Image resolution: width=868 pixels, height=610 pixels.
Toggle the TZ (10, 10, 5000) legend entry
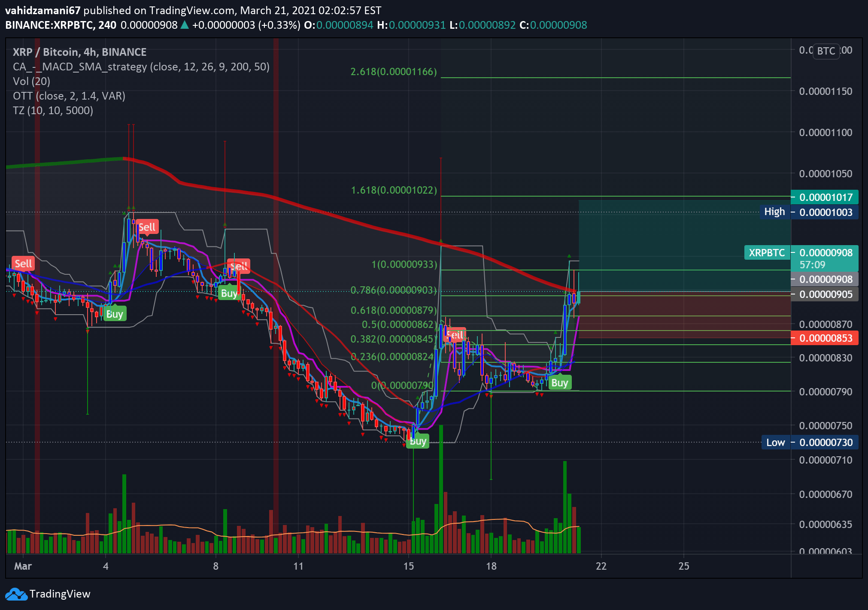53,110
